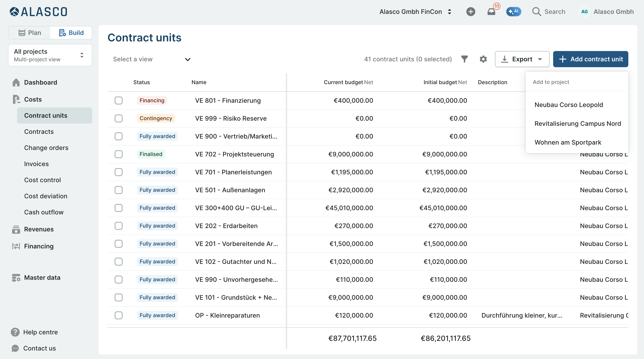Click the VE 701 - Planerleistungen name
This screenshot has height=359, width=644.
[x=233, y=172]
